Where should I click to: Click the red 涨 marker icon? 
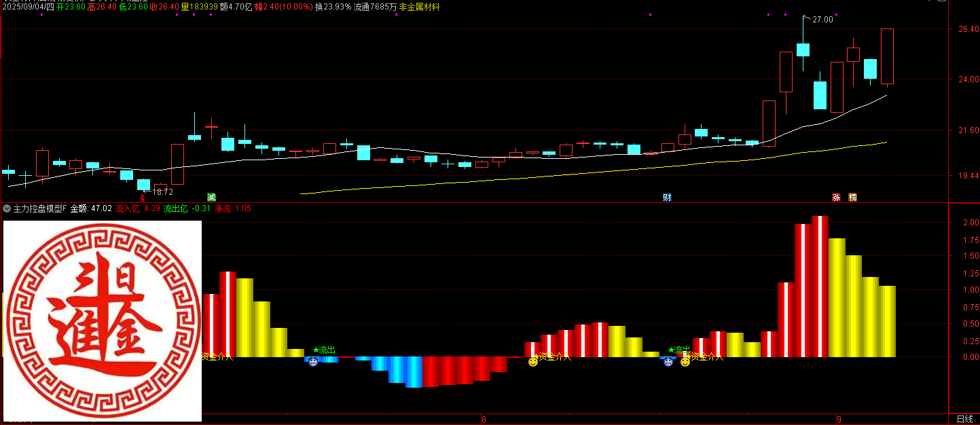836,198
